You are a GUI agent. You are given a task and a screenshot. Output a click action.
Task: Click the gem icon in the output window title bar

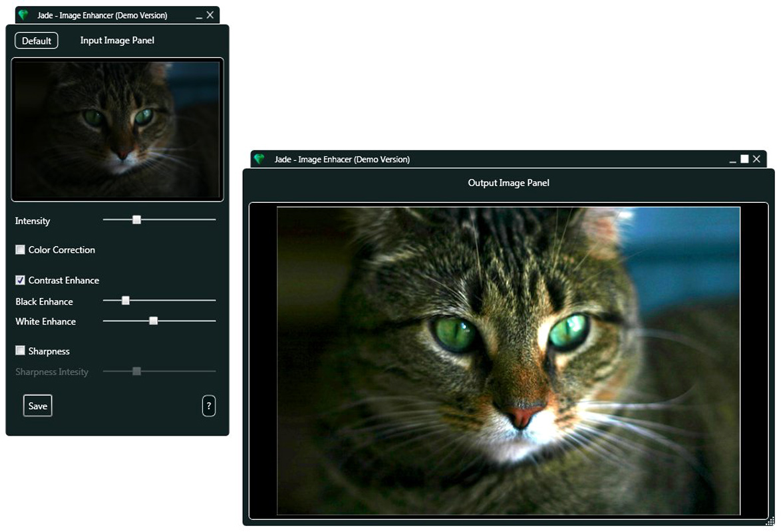click(259, 159)
